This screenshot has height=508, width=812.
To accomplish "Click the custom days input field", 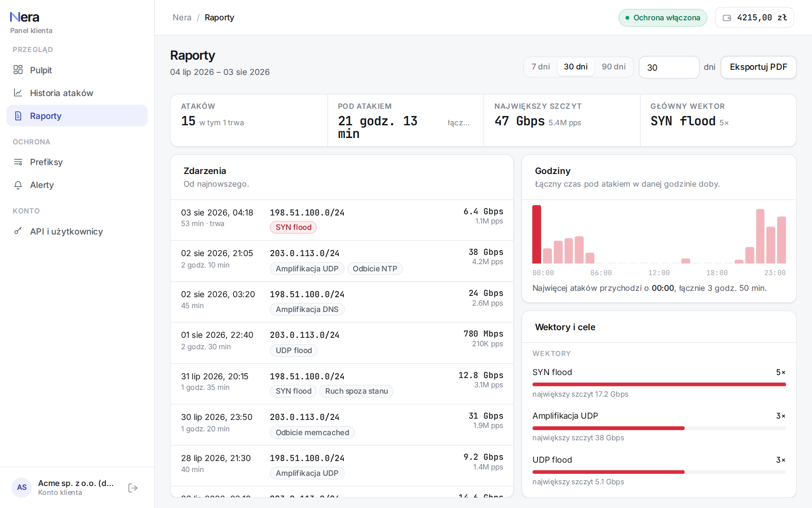I will click(x=669, y=67).
